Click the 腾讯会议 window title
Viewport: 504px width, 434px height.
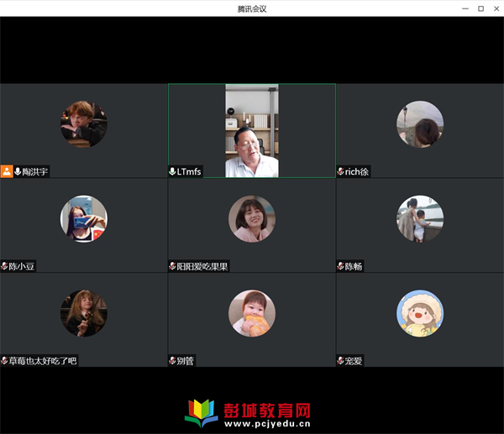[252, 8]
